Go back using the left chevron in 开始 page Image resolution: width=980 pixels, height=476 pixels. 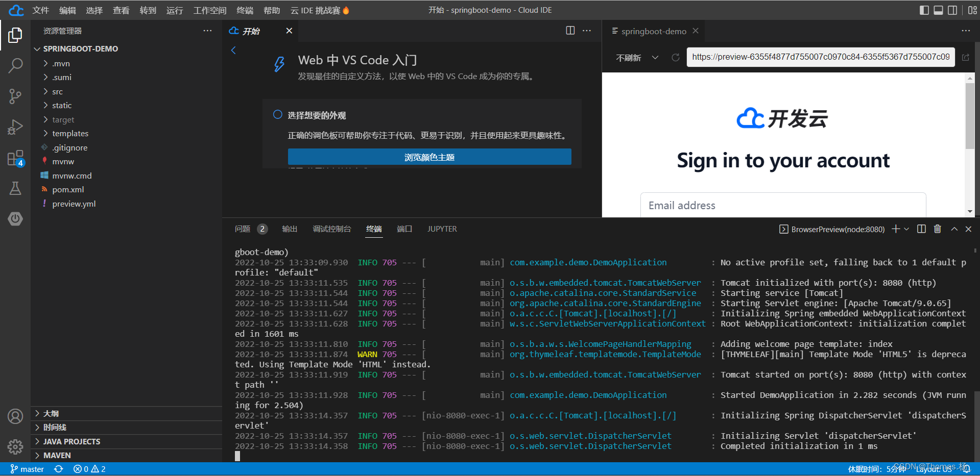[x=233, y=50]
